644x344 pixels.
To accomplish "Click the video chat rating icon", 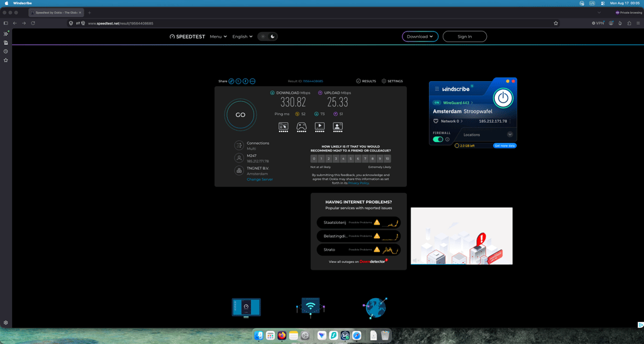I will 338,126.
